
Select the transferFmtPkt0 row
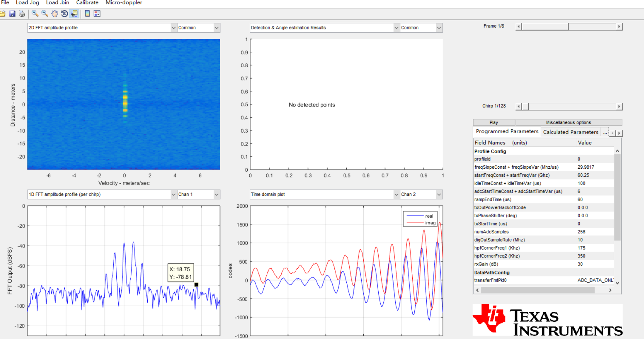[544, 280]
